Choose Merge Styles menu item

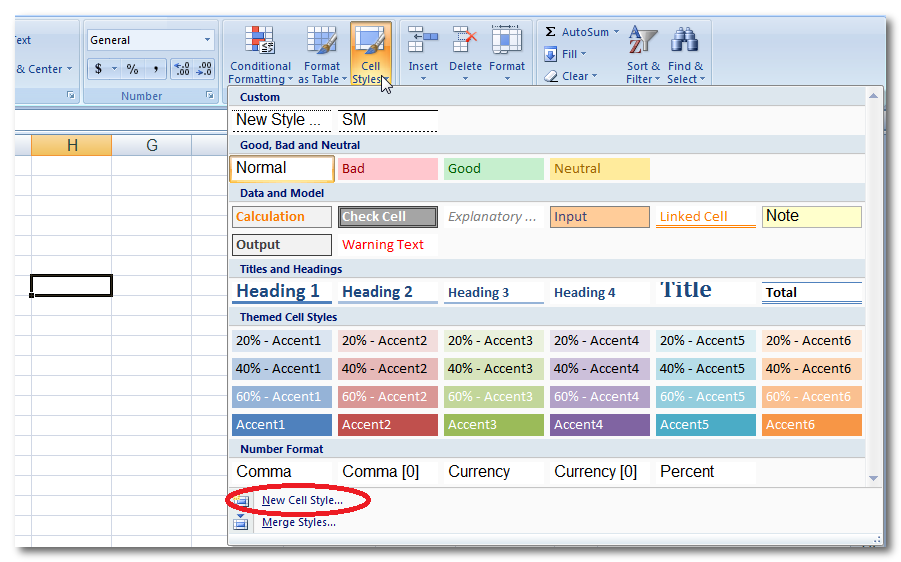click(x=298, y=522)
